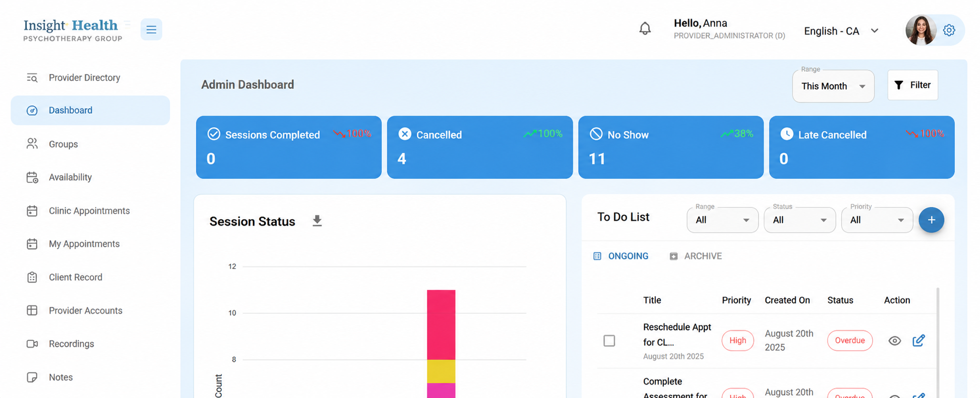Screen dimensions: 980x398
Task: Open the To Do List Priority dropdown
Action: click(877, 220)
